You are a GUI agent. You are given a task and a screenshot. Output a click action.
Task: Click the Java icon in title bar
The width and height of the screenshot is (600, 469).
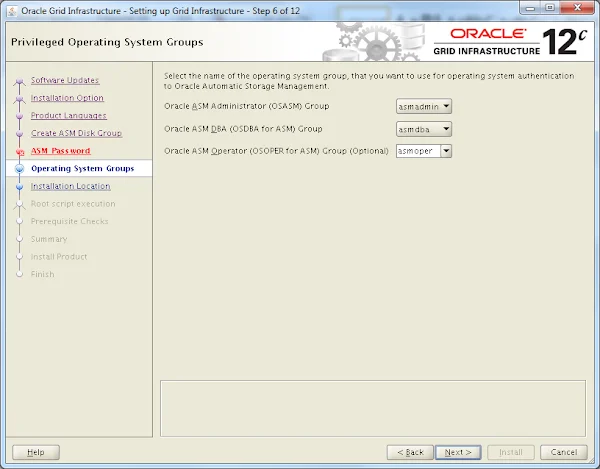(x=12, y=11)
